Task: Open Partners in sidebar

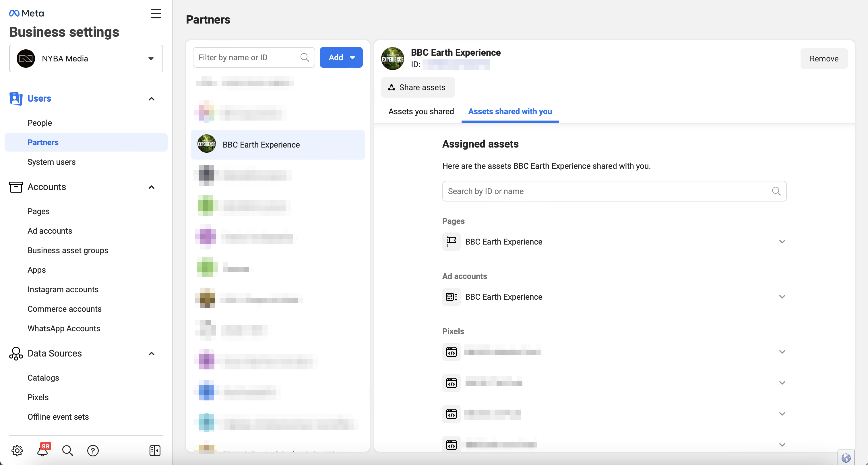Action: pyautogui.click(x=86, y=142)
